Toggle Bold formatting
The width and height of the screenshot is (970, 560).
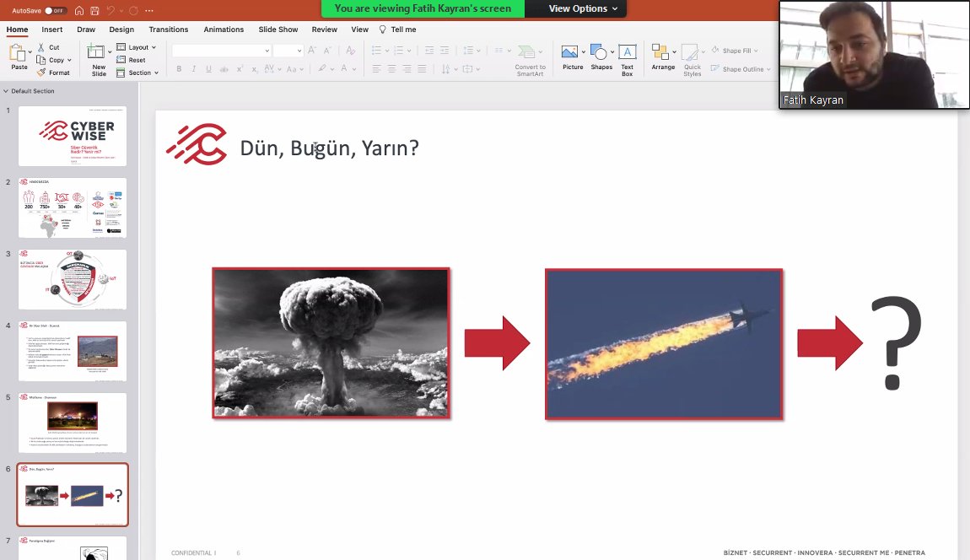pyautogui.click(x=179, y=68)
